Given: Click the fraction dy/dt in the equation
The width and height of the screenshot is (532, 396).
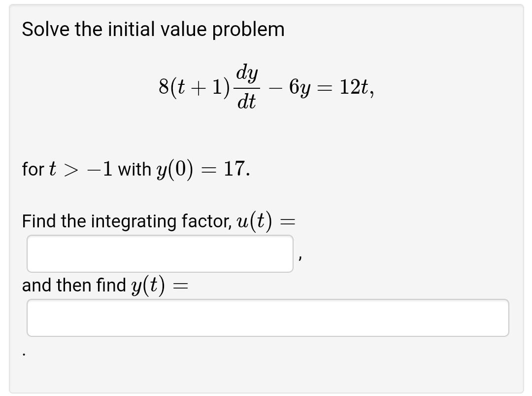Looking at the screenshot, I should [x=247, y=88].
